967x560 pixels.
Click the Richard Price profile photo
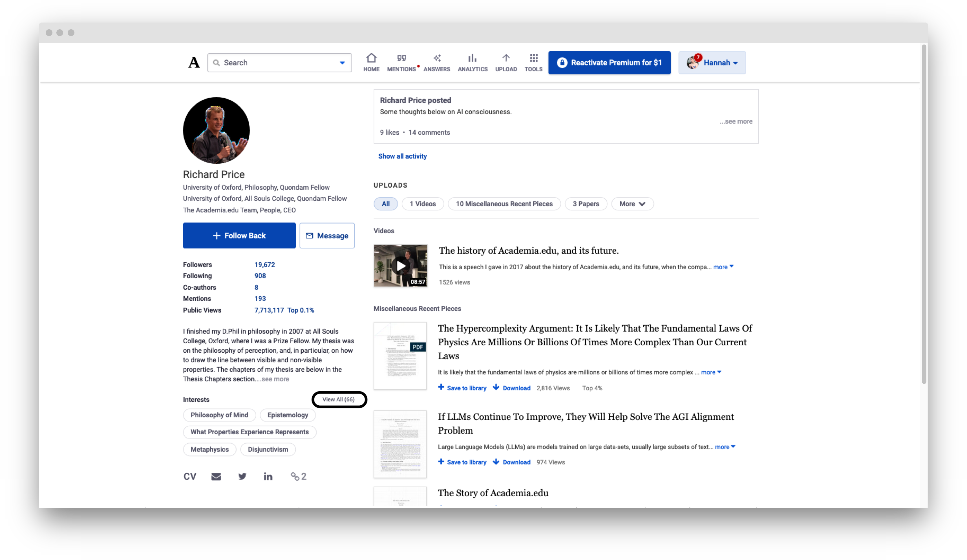216,130
